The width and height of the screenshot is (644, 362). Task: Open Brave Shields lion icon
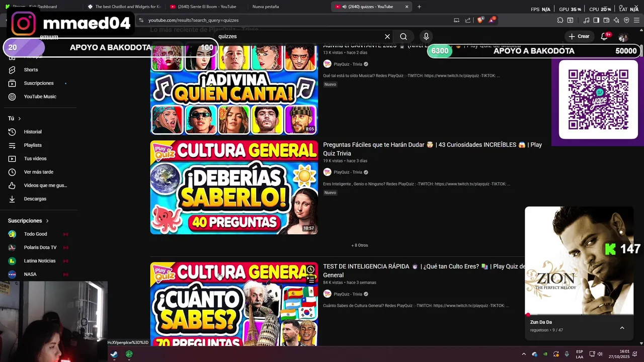(x=480, y=20)
